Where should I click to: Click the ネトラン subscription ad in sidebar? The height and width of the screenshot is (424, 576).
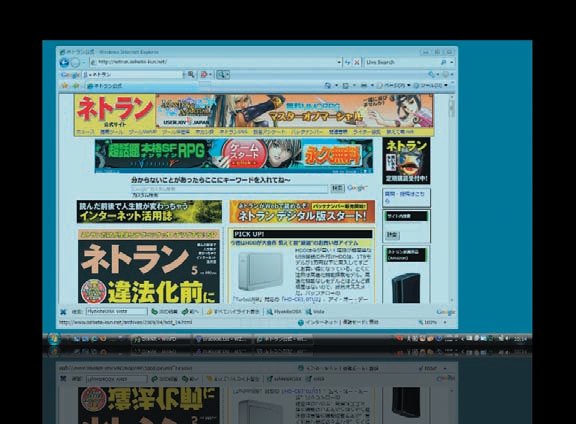406,161
